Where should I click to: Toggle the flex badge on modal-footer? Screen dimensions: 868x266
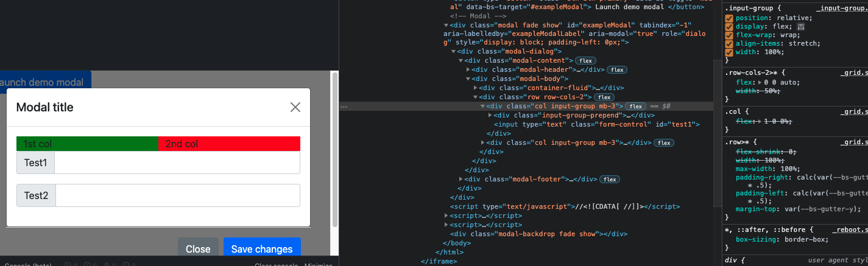point(609,179)
